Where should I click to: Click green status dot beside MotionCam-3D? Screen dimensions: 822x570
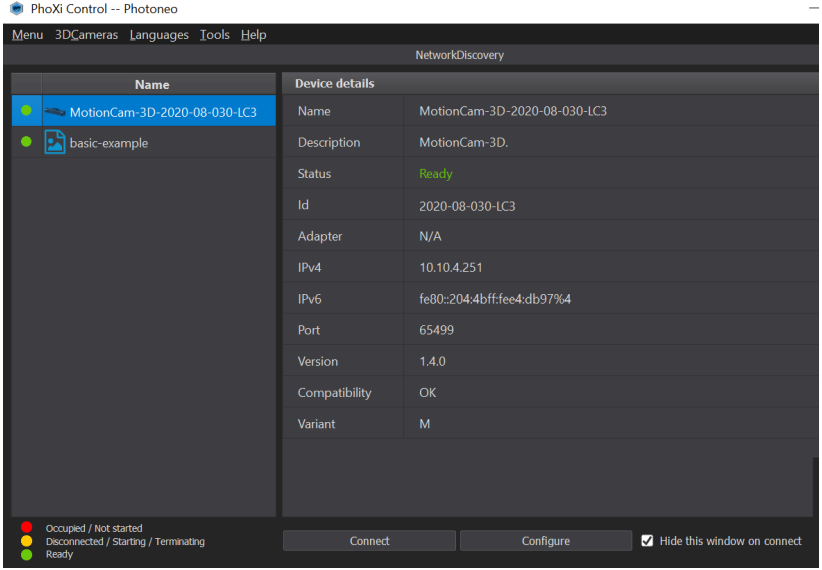(26, 111)
